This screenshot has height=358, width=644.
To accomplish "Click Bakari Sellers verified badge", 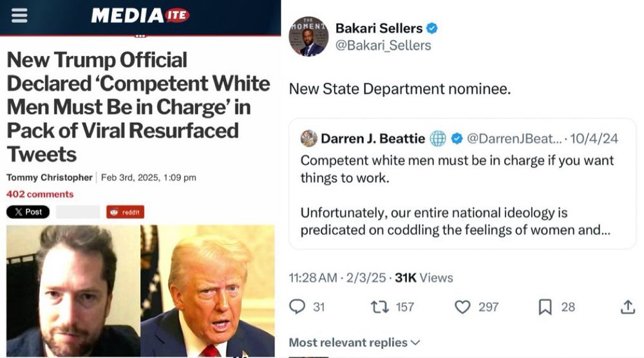I will (431, 28).
